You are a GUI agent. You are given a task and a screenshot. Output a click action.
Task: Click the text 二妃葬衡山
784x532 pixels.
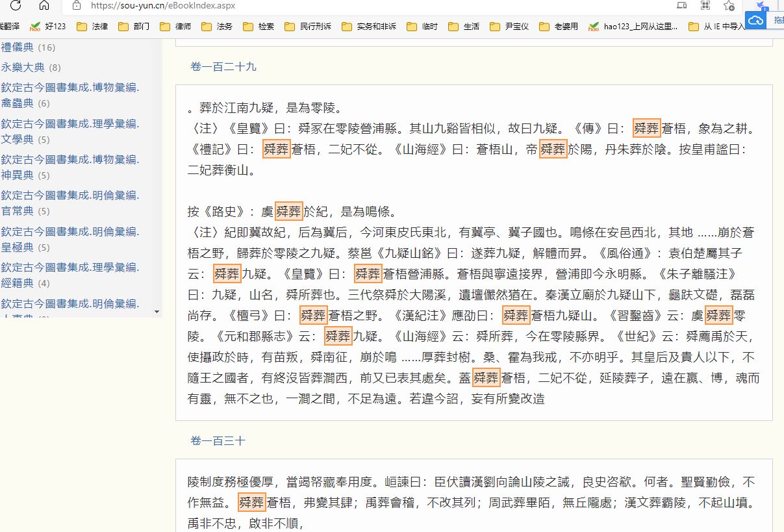222,170
